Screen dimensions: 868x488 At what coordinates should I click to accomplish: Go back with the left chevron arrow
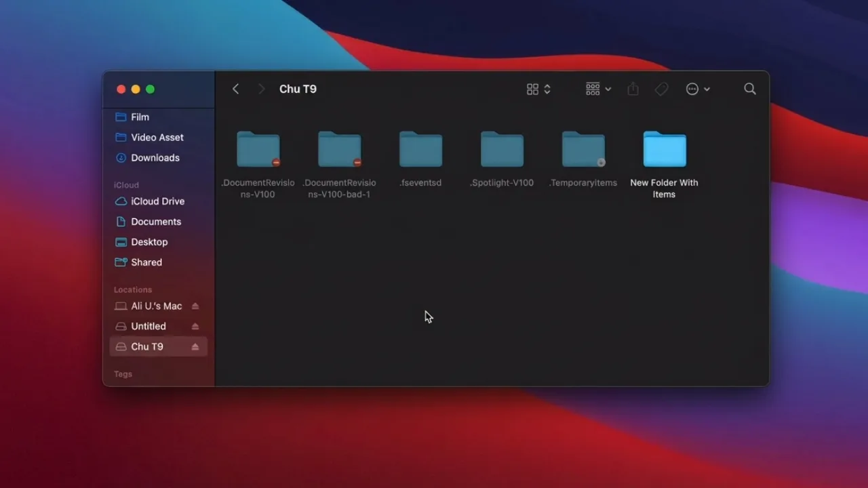point(235,89)
